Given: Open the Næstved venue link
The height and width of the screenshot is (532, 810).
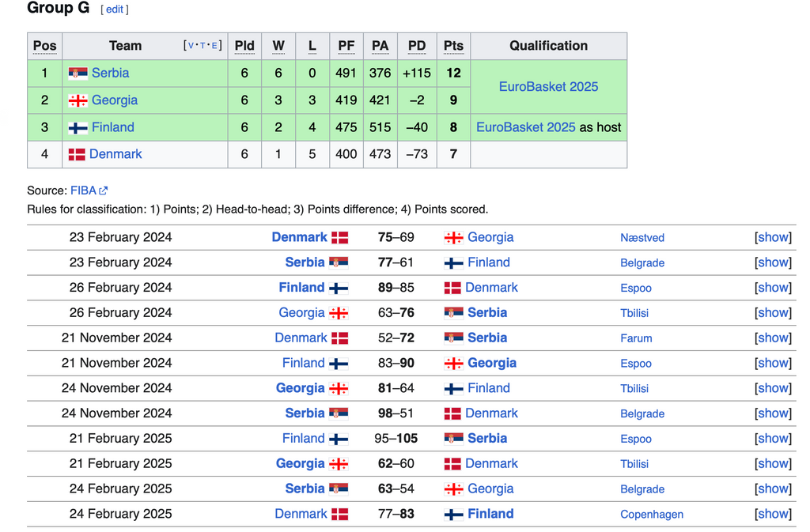Looking at the screenshot, I should (642, 238).
